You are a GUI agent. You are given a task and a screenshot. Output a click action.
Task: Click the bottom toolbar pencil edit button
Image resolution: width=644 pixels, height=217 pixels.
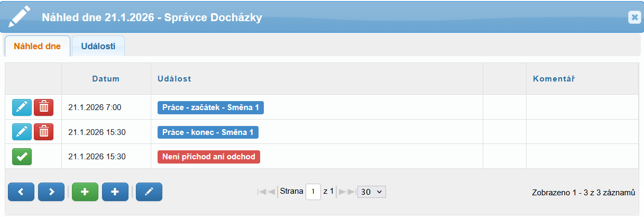tap(149, 192)
